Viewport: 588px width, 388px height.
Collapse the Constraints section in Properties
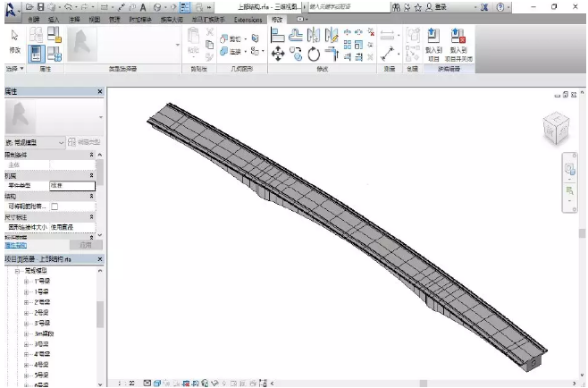pos(91,155)
